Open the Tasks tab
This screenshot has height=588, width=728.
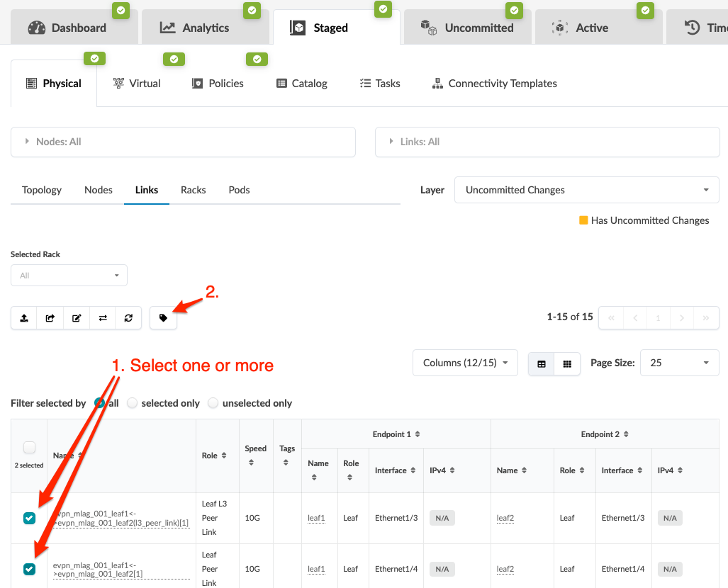coord(380,84)
